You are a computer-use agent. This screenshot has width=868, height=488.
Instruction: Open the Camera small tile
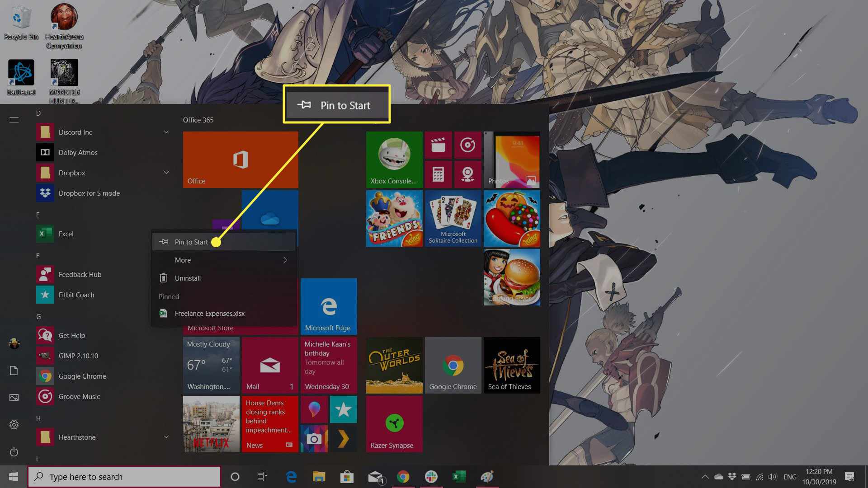click(x=314, y=439)
